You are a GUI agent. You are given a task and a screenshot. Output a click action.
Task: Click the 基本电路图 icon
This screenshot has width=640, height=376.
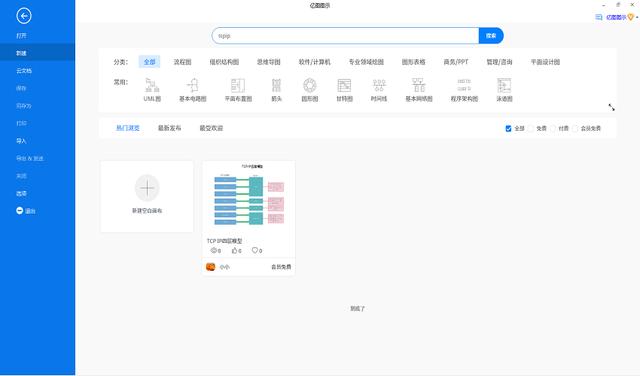[x=193, y=86]
